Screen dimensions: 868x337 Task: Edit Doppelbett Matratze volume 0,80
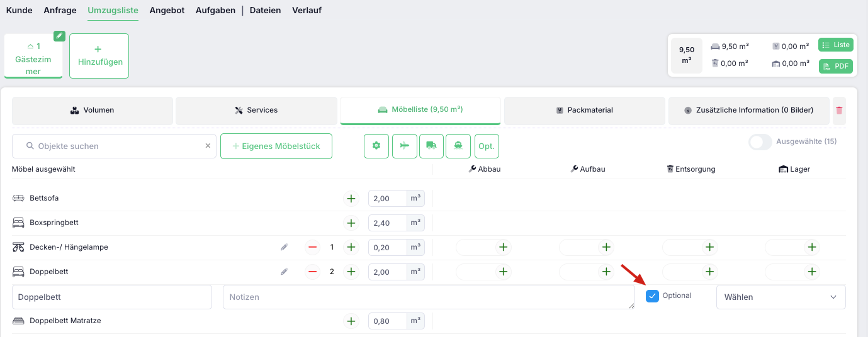coord(387,321)
